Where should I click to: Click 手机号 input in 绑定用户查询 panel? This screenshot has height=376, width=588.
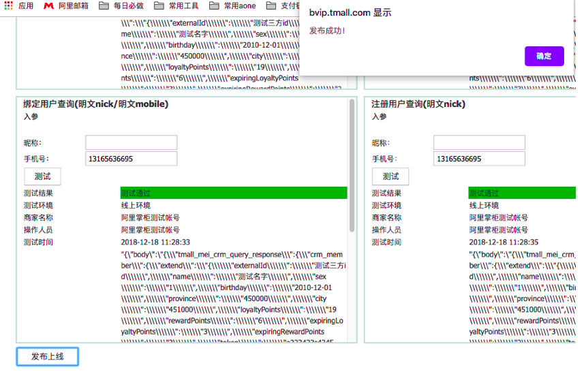click(131, 159)
